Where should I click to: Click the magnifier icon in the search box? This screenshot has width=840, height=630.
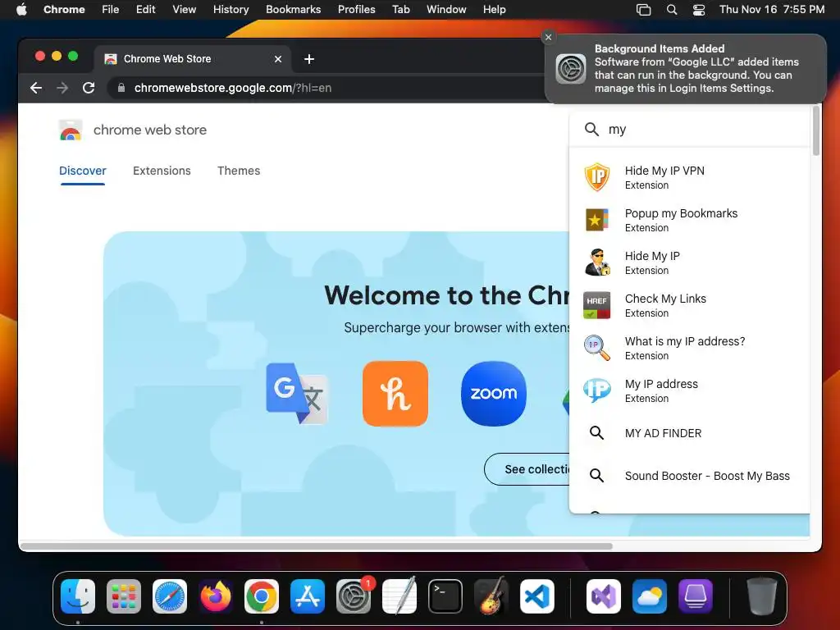click(591, 129)
